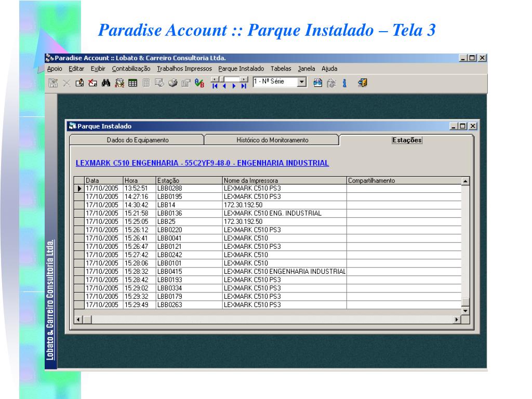Screen dimensions: 532x399
Task: Click the binoculars search icon
Action: click(x=106, y=83)
